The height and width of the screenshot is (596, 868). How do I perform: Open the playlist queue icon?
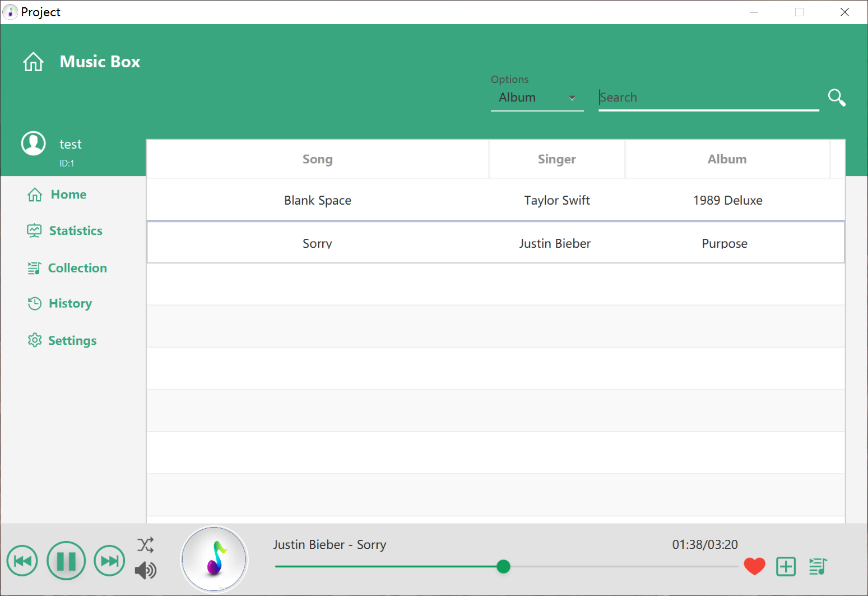click(818, 566)
